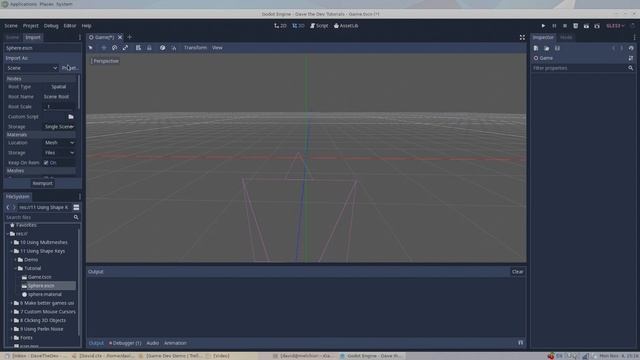The width and height of the screenshot is (640, 360).
Task: Play the project
Action: click(x=543, y=26)
